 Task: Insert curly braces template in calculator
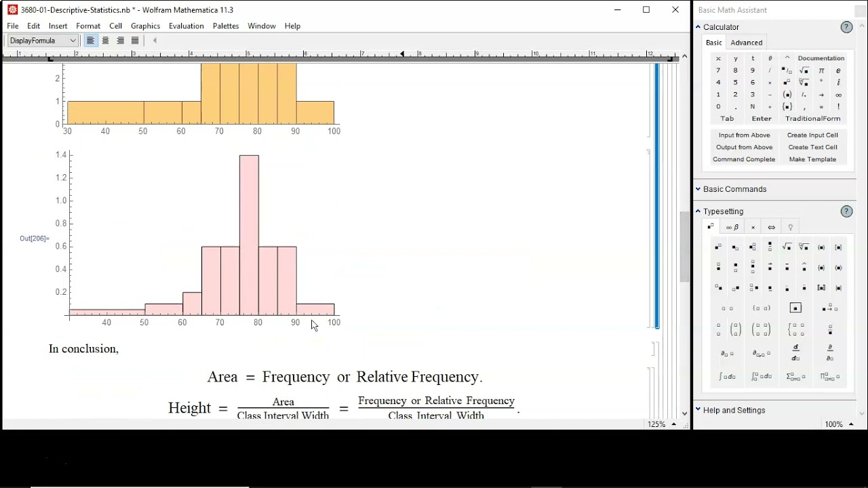click(x=787, y=107)
